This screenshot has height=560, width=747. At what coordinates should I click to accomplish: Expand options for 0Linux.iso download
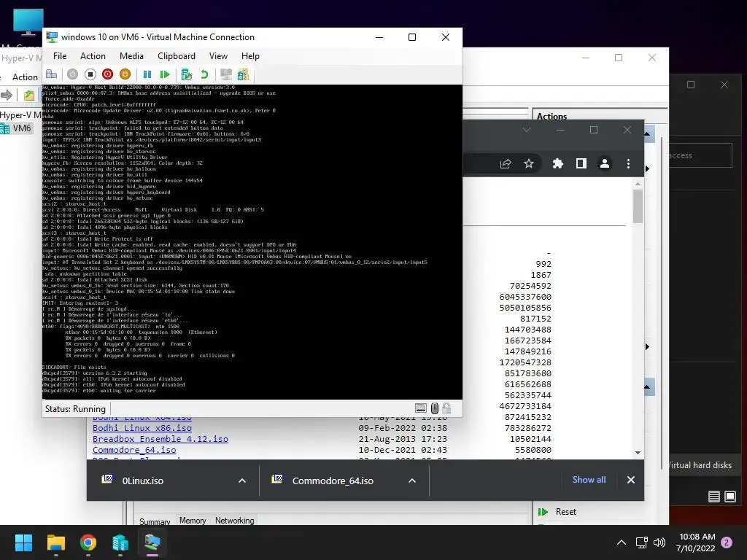pos(242,481)
